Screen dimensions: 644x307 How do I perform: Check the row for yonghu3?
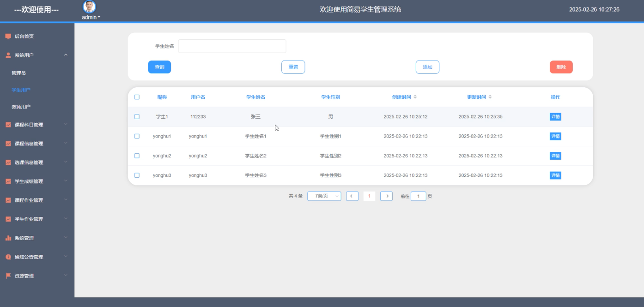point(137,175)
